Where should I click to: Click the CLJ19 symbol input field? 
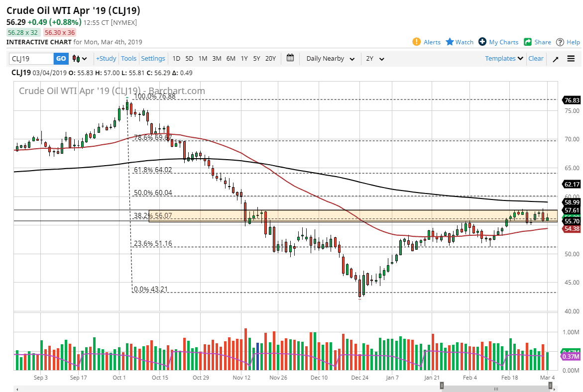point(30,58)
